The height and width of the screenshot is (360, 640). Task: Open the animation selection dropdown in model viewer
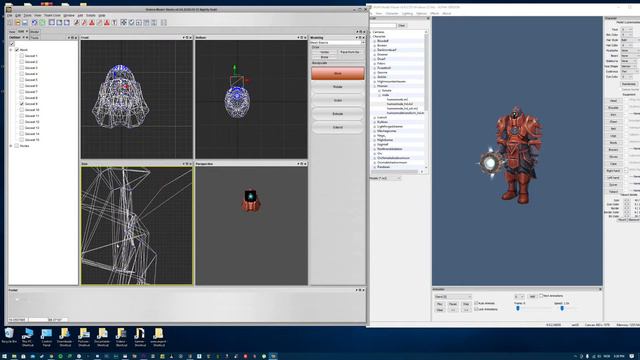(453, 297)
